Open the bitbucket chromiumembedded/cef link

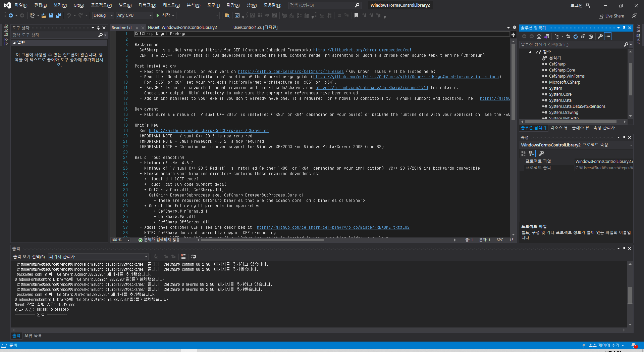pyautogui.click(x=362, y=50)
